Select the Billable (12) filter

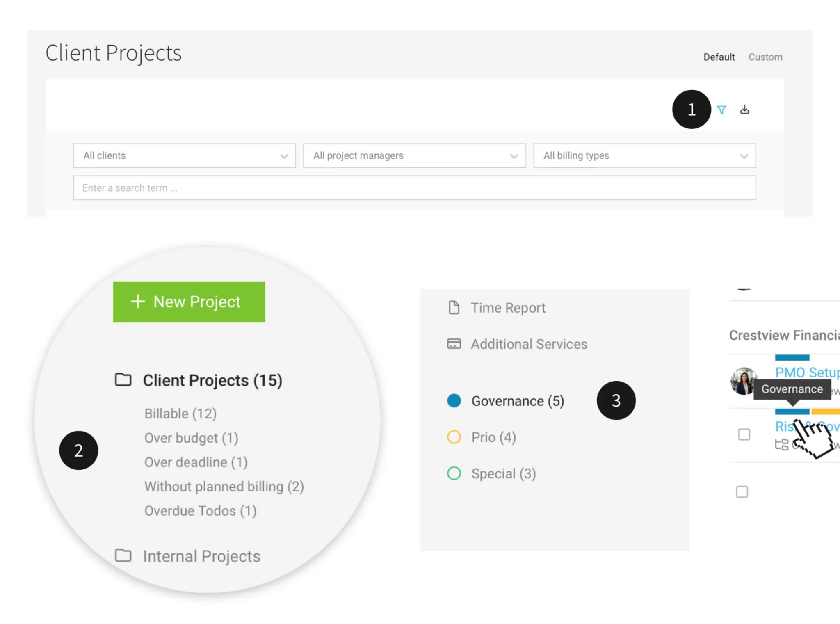pos(180,414)
